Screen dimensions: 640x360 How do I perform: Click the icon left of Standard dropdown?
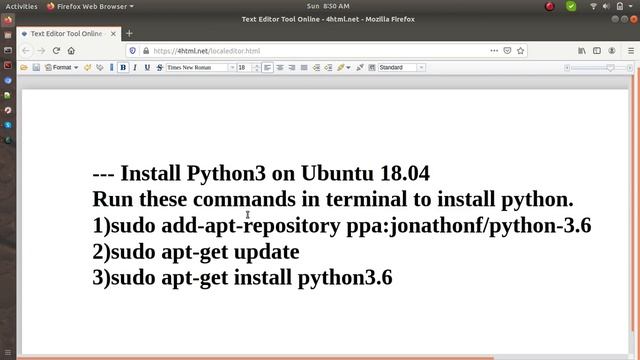coord(371,67)
